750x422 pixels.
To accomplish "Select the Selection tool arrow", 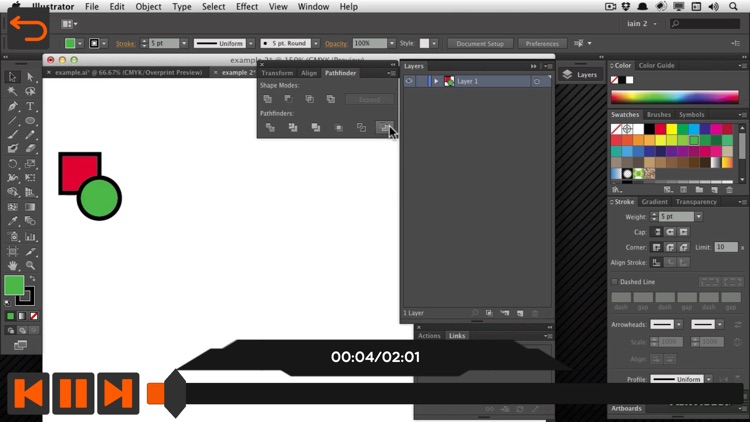I will click(12, 77).
